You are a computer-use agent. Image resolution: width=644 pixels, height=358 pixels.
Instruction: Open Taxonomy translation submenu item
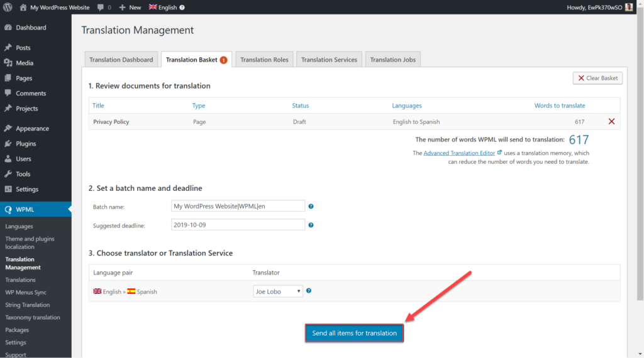coord(33,317)
